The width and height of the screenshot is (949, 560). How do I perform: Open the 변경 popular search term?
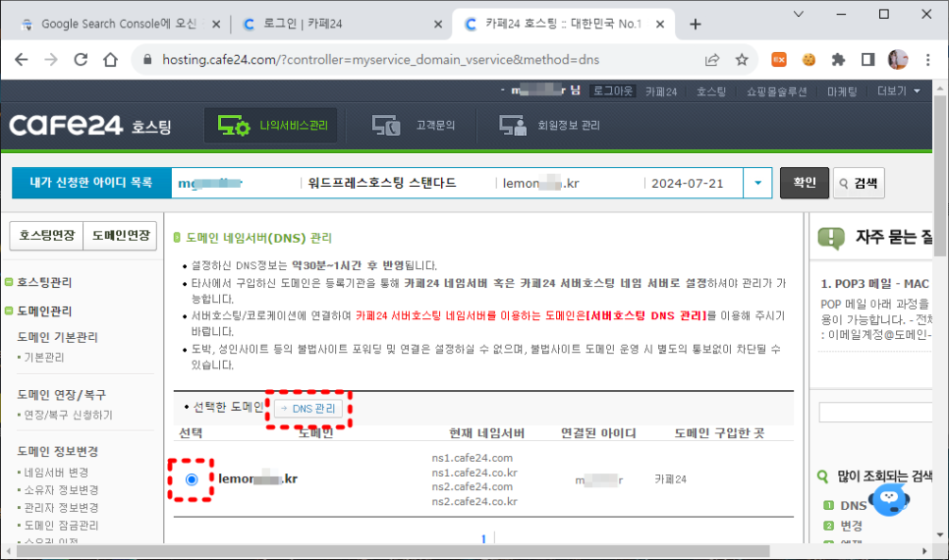[x=851, y=526]
